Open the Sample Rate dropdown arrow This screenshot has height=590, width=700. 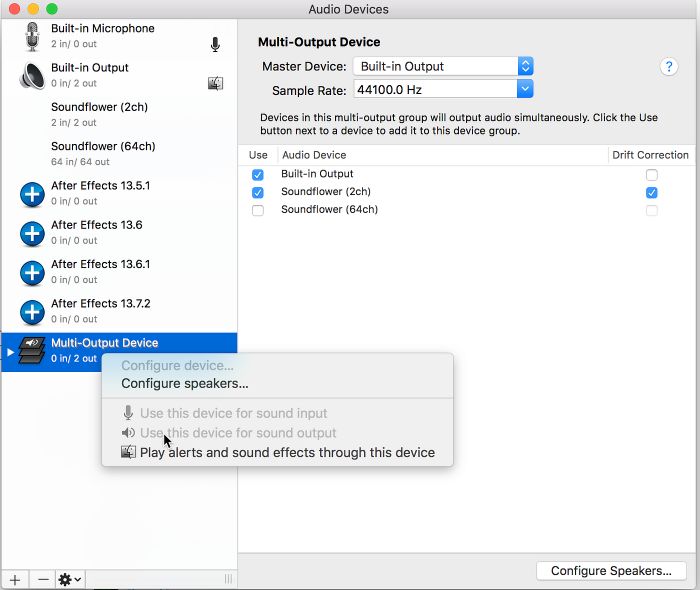click(525, 89)
